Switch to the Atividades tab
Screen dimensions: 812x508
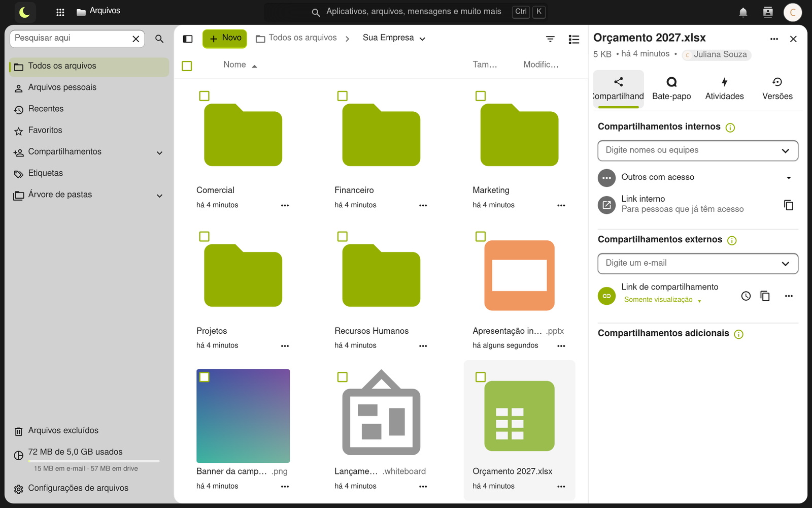click(724, 89)
